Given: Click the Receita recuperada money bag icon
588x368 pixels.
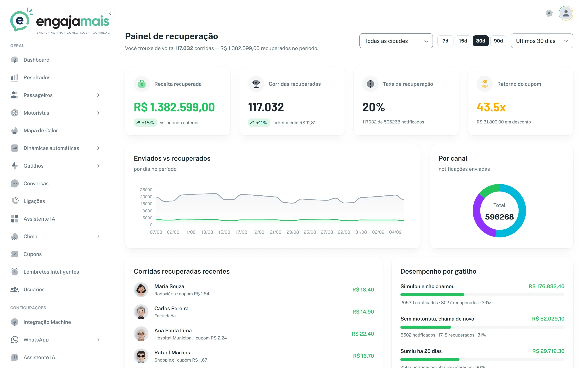Looking at the screenshot, I should coord(142,84).
